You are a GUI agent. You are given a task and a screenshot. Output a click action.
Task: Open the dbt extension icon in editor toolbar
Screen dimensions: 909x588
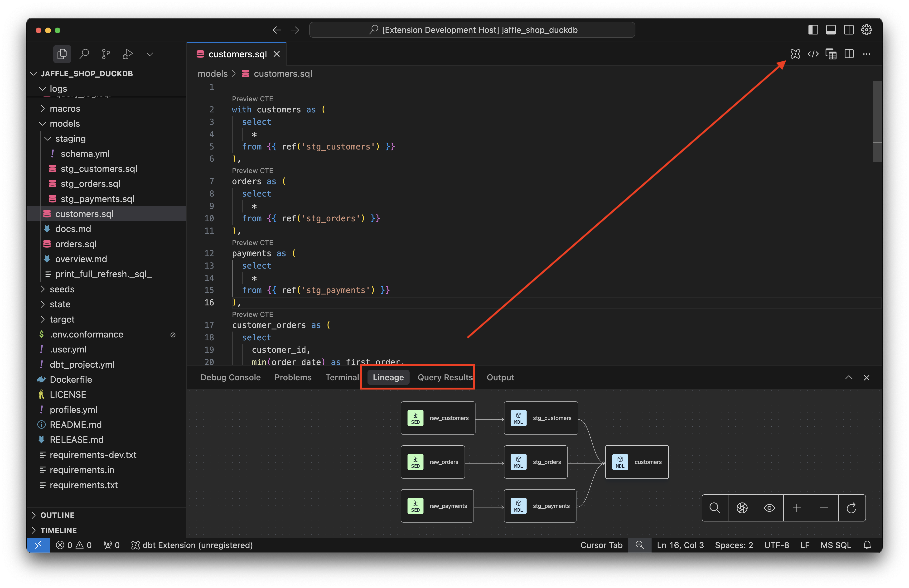[795, 54]
